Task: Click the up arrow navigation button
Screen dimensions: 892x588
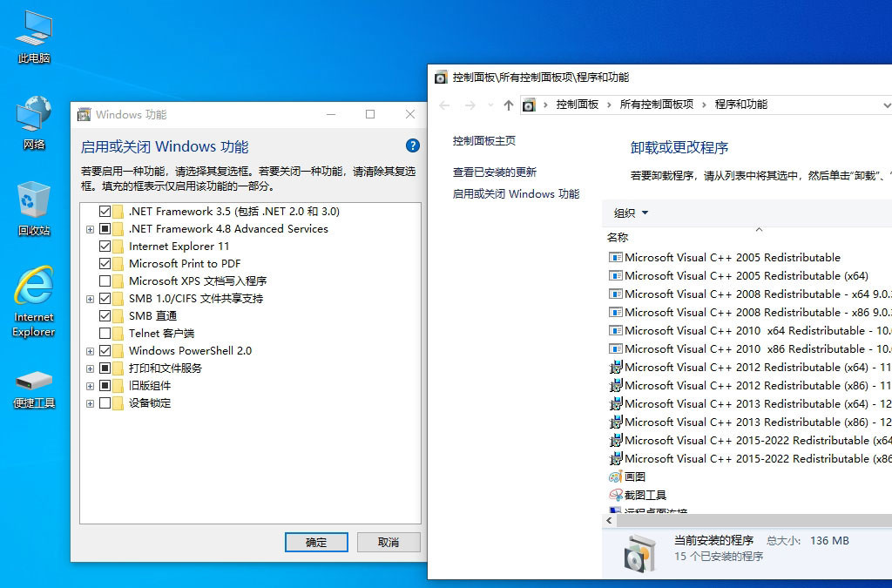Action: coord(509,105)
